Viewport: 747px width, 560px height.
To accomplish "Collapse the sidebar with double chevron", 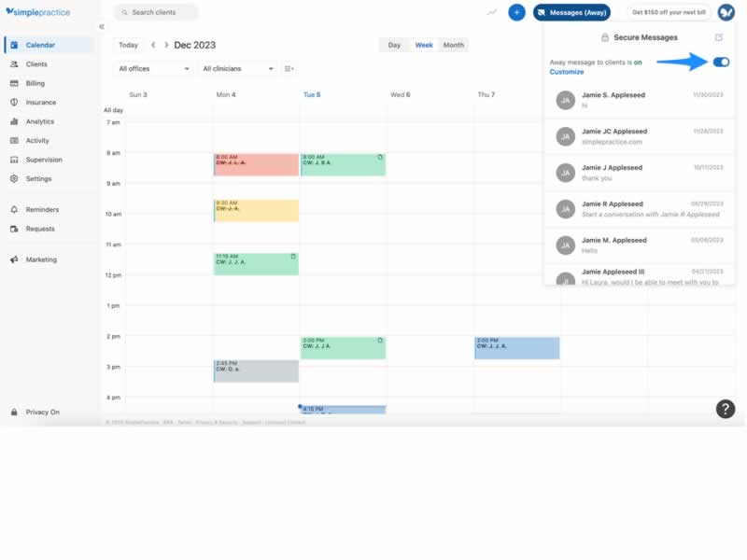I will [102, 27].
